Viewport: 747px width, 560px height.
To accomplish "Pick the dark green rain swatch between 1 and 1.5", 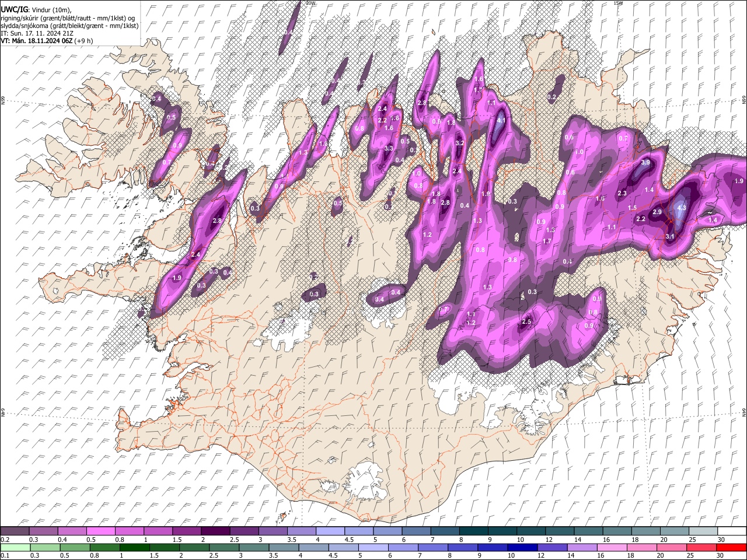I will click(135, 548).
